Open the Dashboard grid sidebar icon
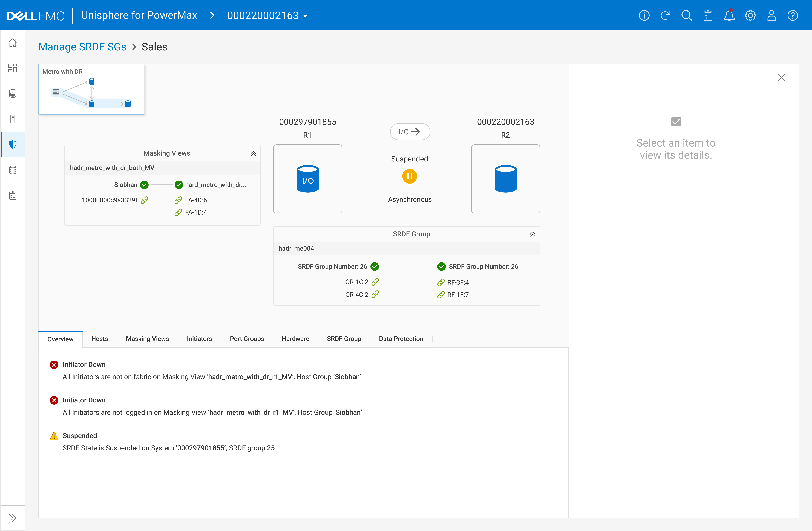The height and width of the screenshot is (531, 812). (13, 68)
